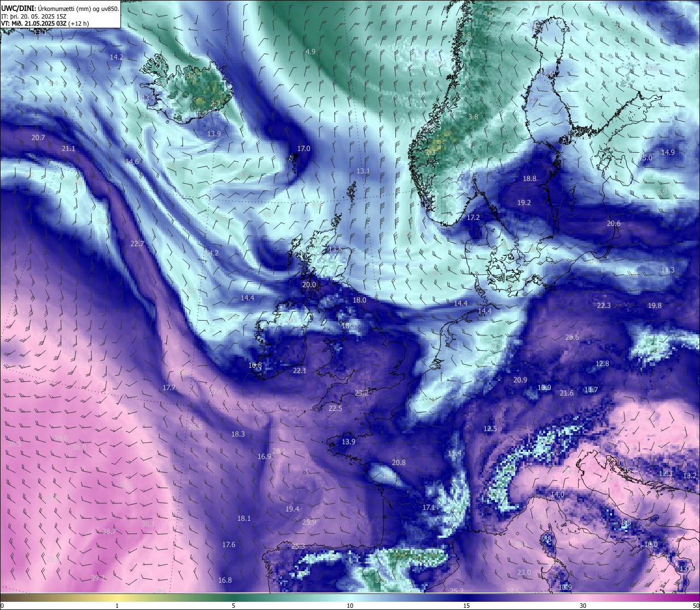The image size is (700, 610).
Task: Click the 20.7 value on the map
Action: [x=38, y=138]
